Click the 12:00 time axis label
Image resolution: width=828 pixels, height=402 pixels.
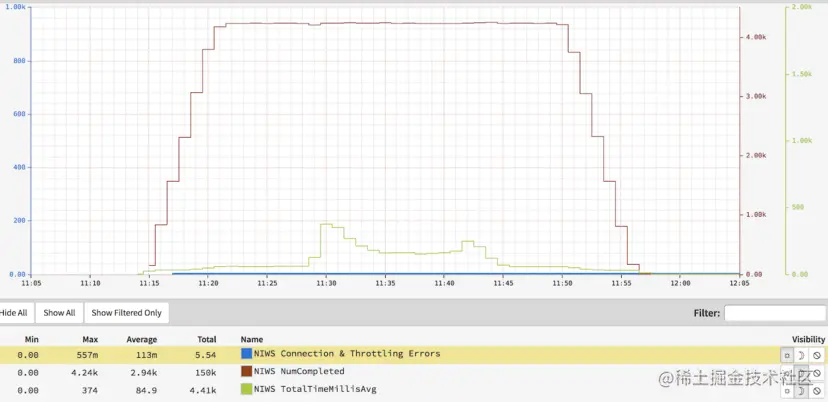point(680,284)
